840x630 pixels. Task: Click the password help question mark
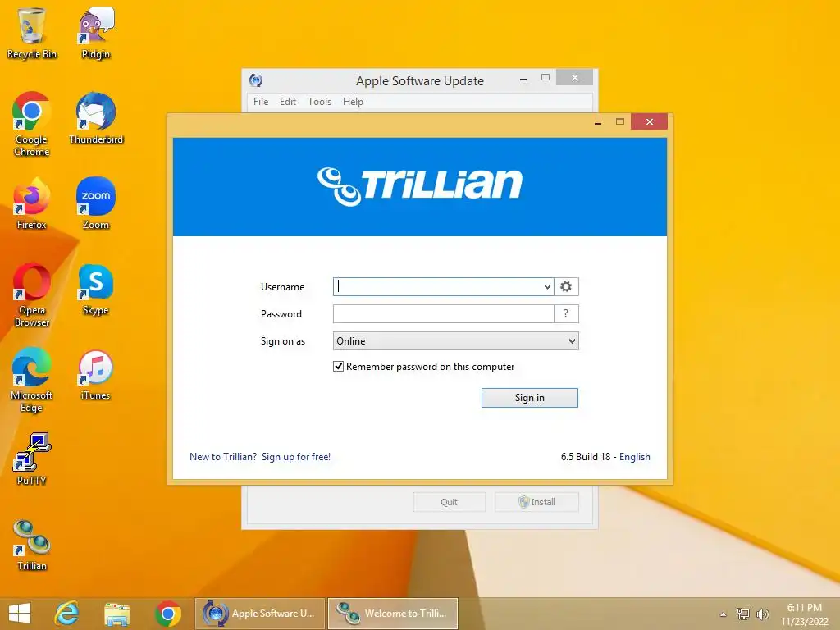(x=566, y=314)
